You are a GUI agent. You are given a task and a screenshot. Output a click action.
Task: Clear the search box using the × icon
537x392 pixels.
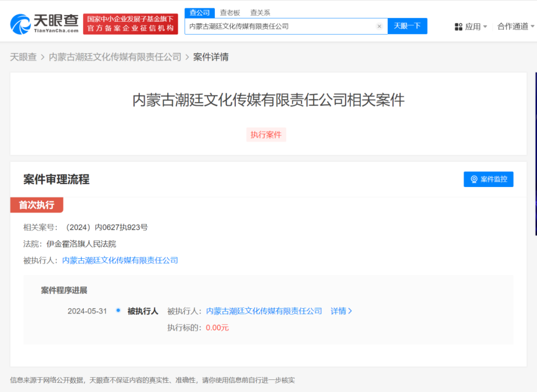click(379, 26)
